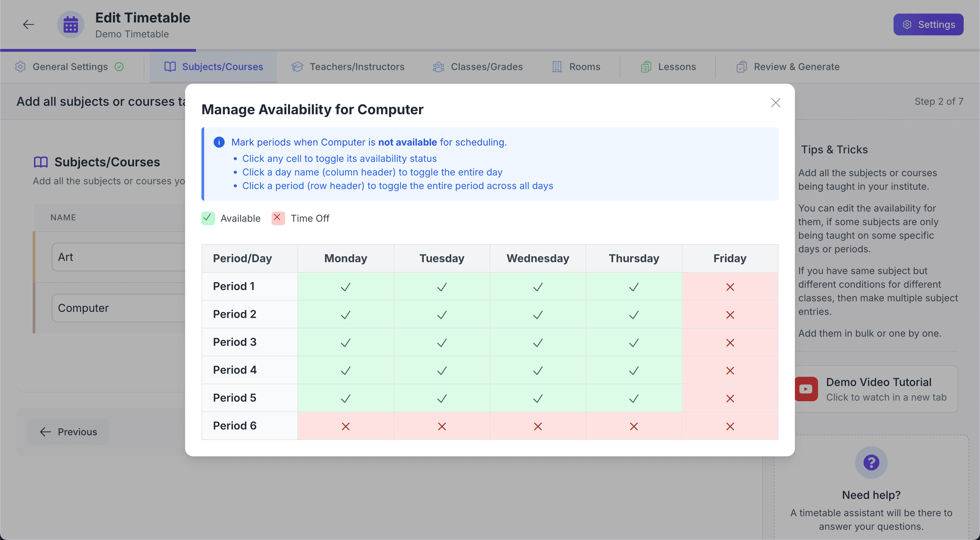Toggle Friday Period 4 cross cell
The width and height of the screenshot is (980, 540).
pos(730,370)
